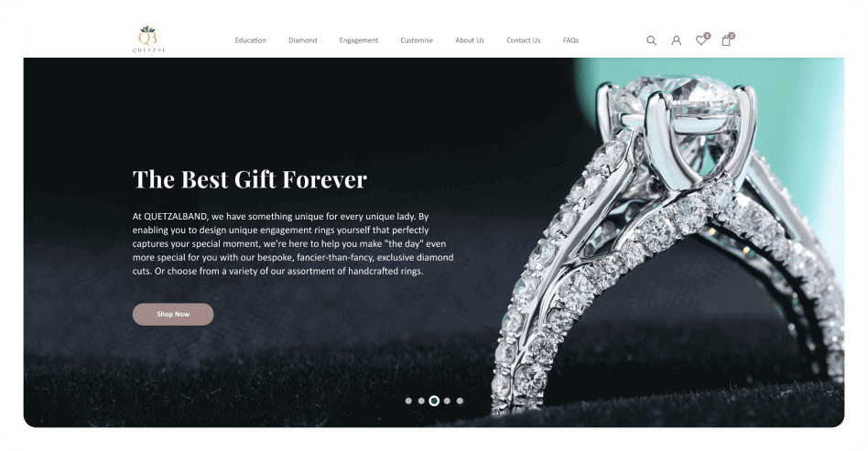
Task: Open the Education menu item
Action: coord(250,40)
